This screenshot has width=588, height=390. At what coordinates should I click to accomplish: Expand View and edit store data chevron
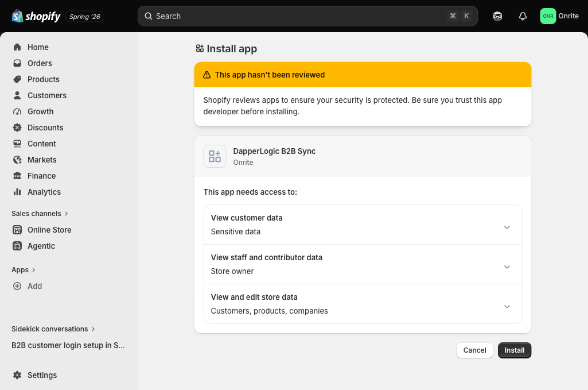tap(507, 306)
